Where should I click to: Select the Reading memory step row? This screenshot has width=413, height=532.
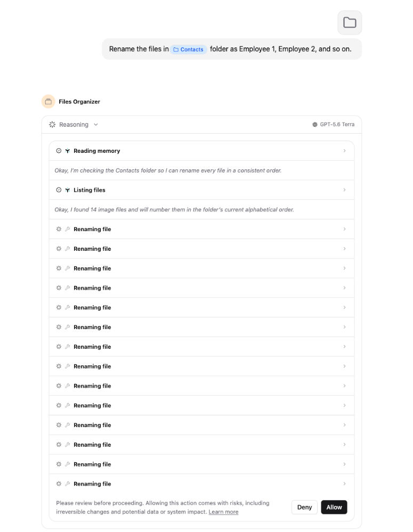(202, 151)
